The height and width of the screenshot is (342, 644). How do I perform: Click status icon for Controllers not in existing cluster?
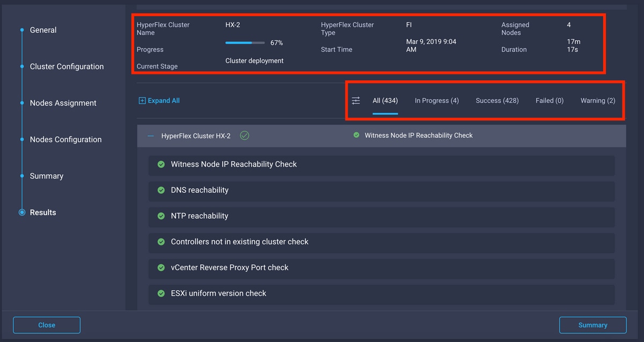tap(161, 242)
